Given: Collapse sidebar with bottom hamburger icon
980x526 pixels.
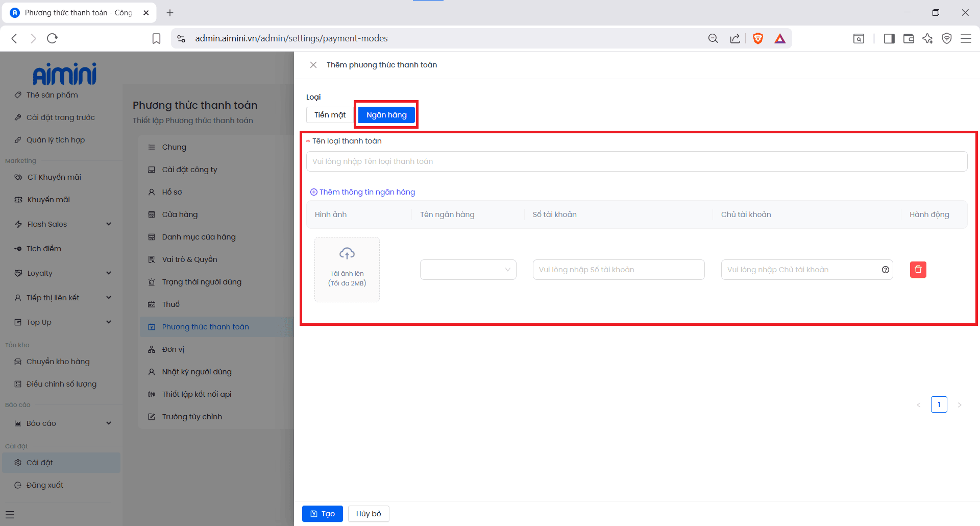Looking at the screenshot, I should coord(10,515).
